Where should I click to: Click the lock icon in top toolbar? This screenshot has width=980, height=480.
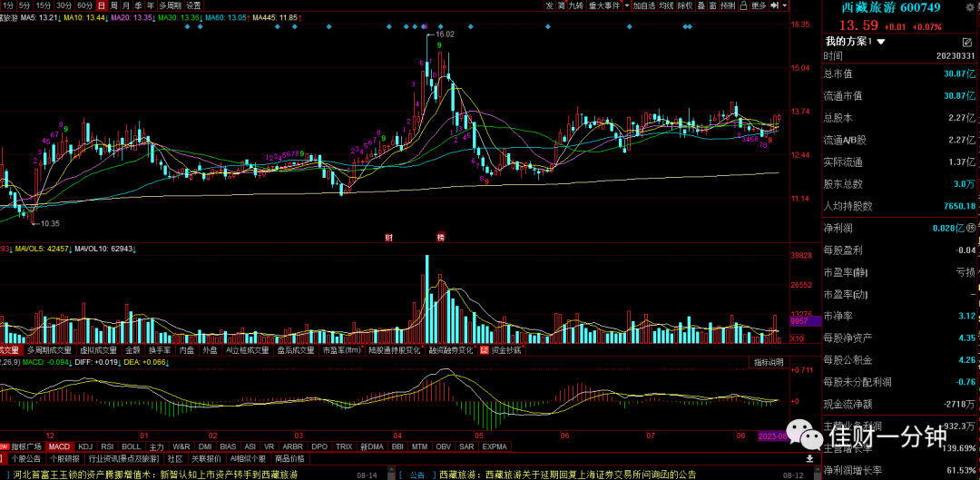pos(743,5)
